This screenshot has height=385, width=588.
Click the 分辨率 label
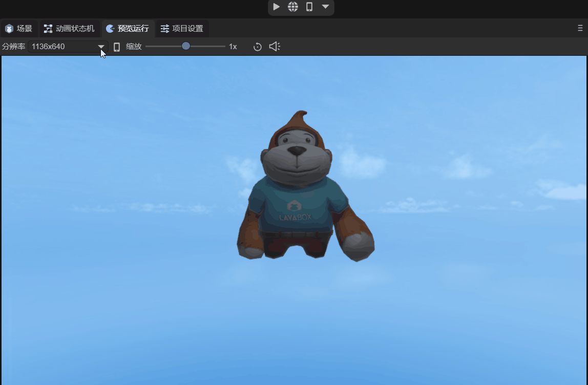click(13, 47)
